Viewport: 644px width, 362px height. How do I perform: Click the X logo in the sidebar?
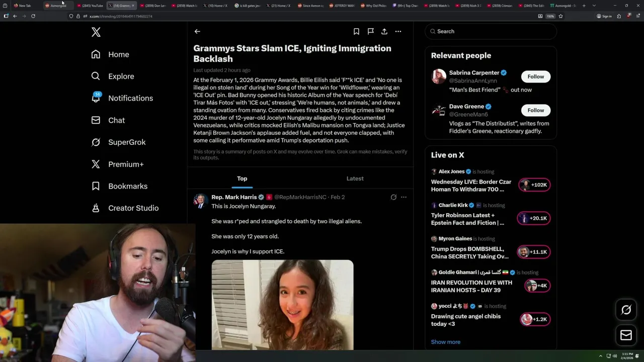pos(96,32)
